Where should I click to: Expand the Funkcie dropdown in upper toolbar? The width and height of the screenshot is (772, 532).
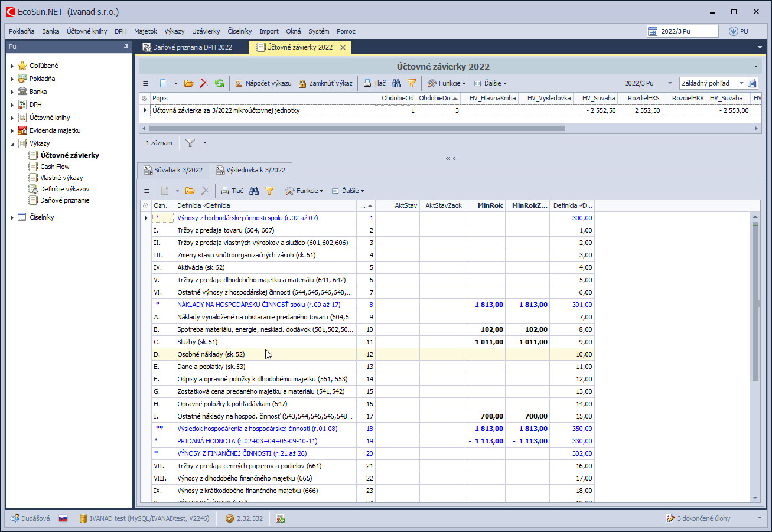pos(447,83)
